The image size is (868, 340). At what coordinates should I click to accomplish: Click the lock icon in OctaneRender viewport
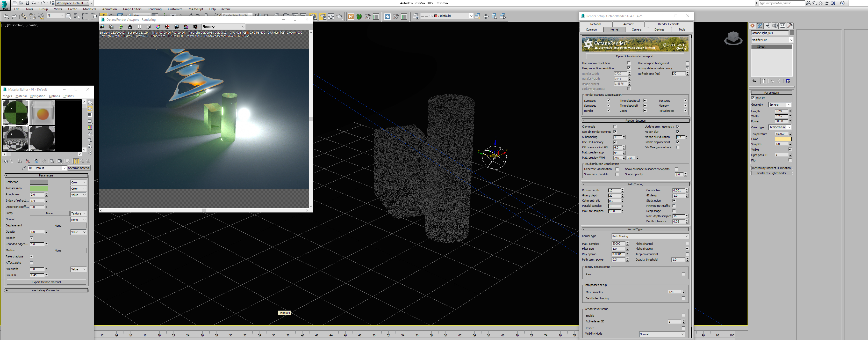point(130,27)
